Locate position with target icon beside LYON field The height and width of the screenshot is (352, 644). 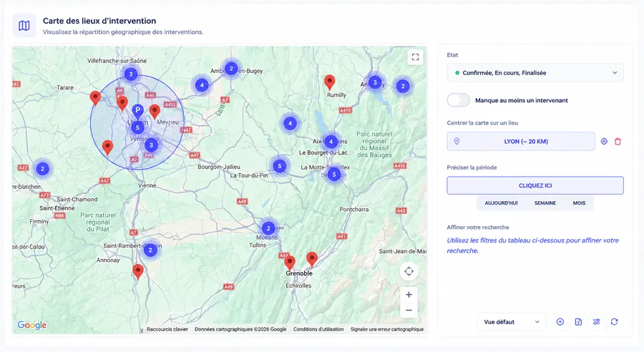604,141
